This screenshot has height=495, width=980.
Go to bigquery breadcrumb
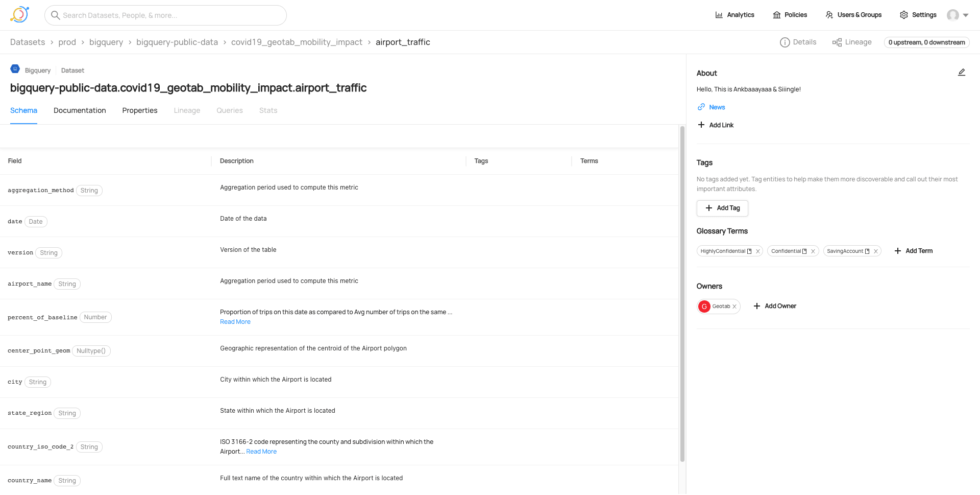click(106, 42)
